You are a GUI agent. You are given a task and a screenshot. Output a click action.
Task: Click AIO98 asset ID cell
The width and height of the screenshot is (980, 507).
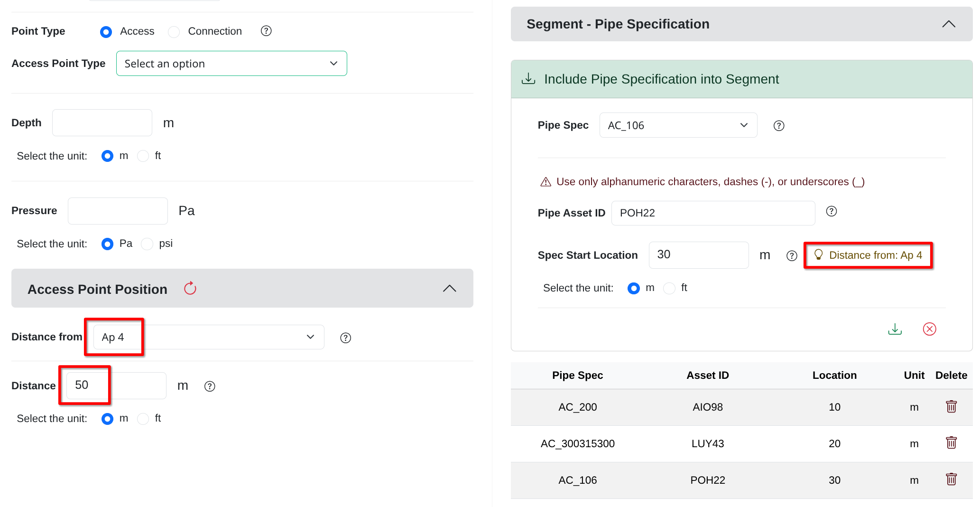[708, 407]
